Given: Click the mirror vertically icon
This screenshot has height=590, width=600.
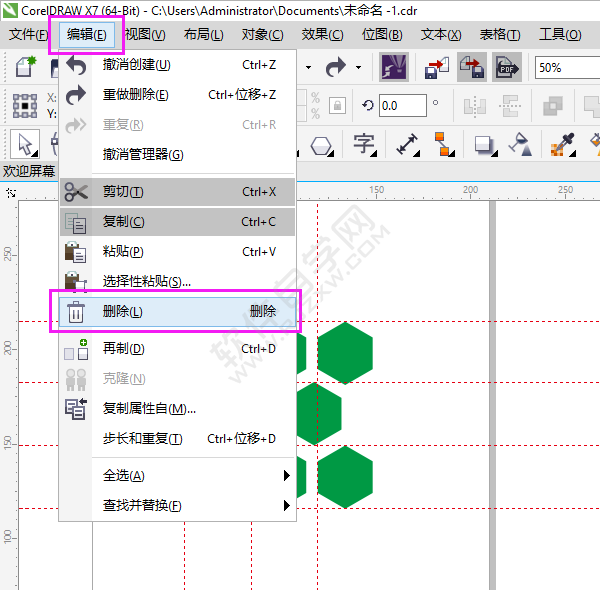Looking at the screenshot, I should pyautogui.click(x=510, y=105).
